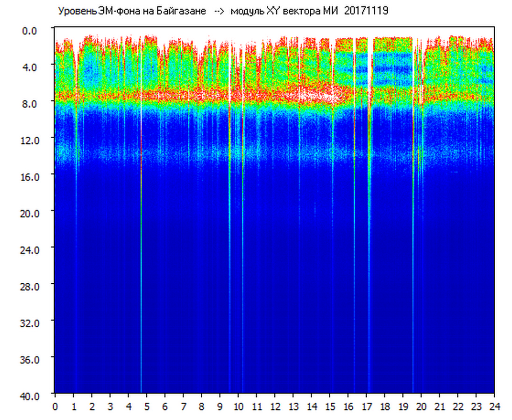Click hour 17 on the horizontal axis

pyautogui.click(x=366, y=406)
